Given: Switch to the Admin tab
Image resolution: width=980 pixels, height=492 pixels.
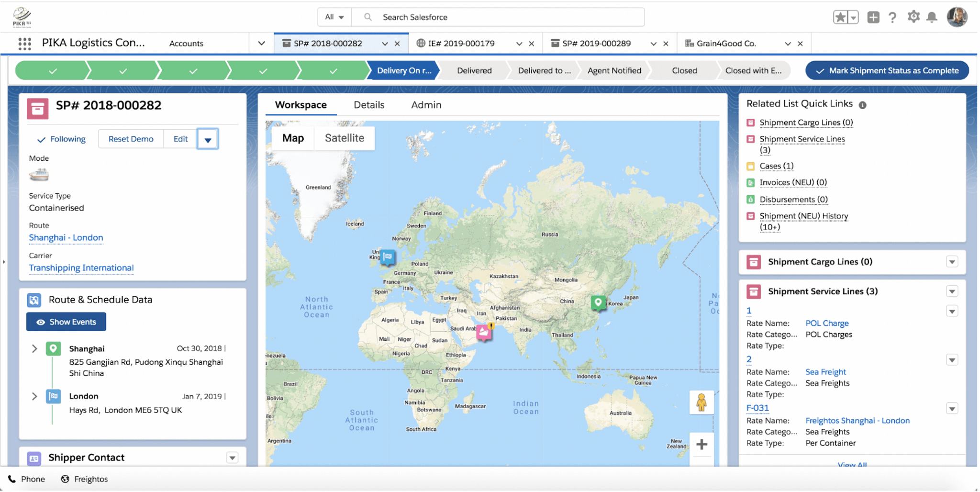Looking at the screenshot, I should [x=426, y=105].
